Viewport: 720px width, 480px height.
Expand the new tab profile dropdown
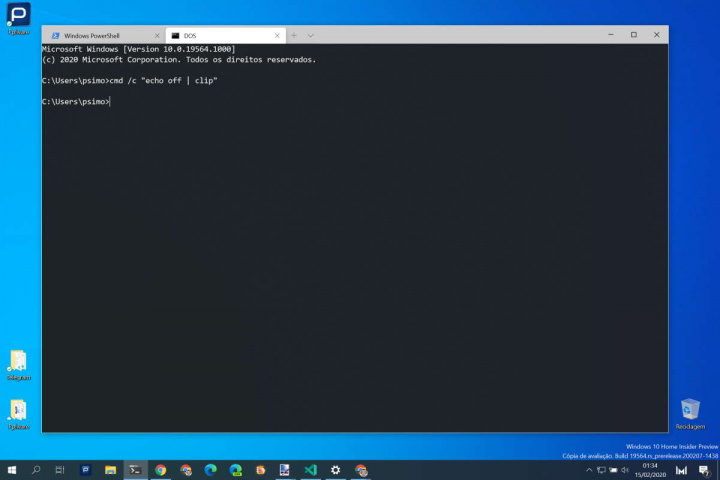point(310,35)
